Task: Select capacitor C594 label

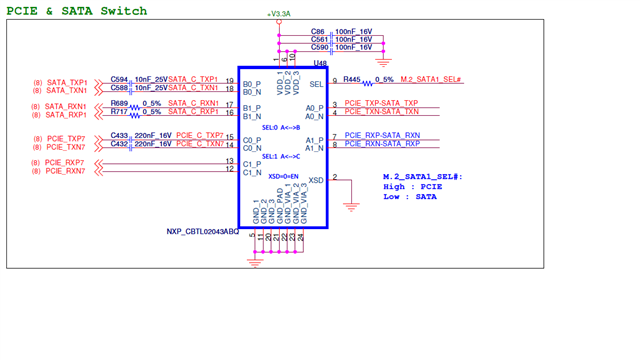Action: [119, 79]
